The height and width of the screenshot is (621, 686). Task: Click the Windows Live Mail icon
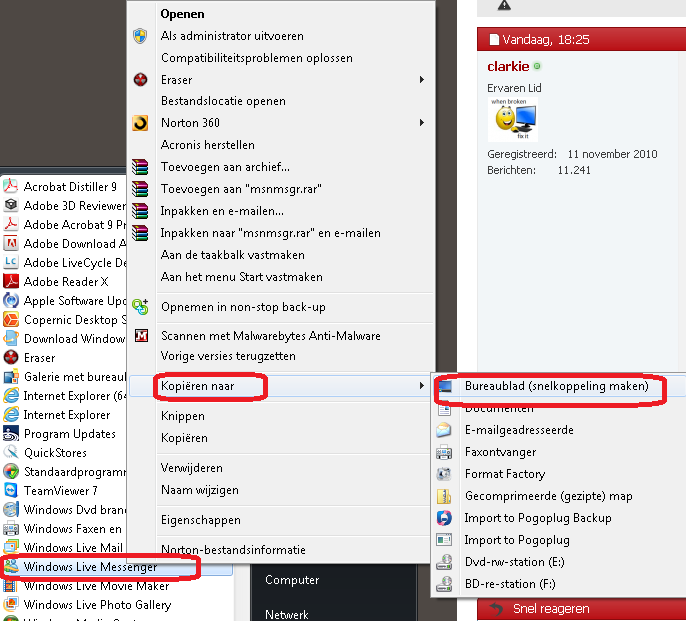click(10, 547)
